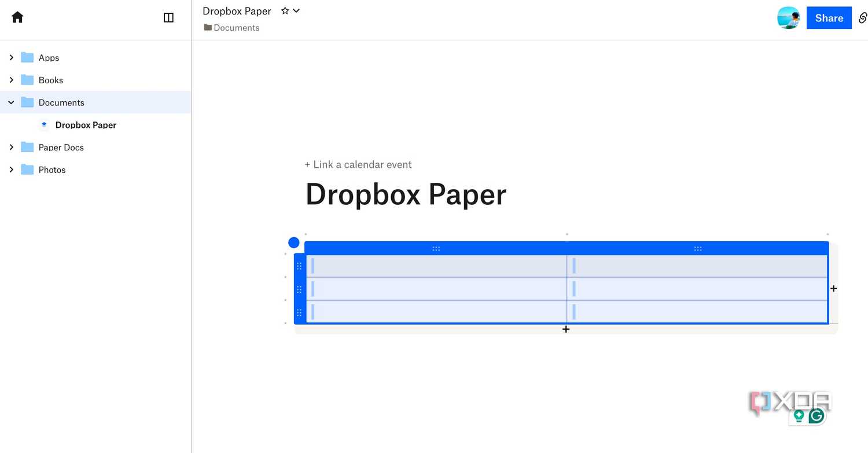
Task: Click second row, second column cell
Action: [x=697, y=289]
